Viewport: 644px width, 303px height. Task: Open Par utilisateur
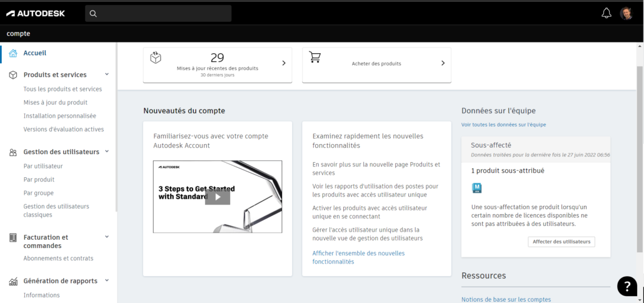point(43,166)
